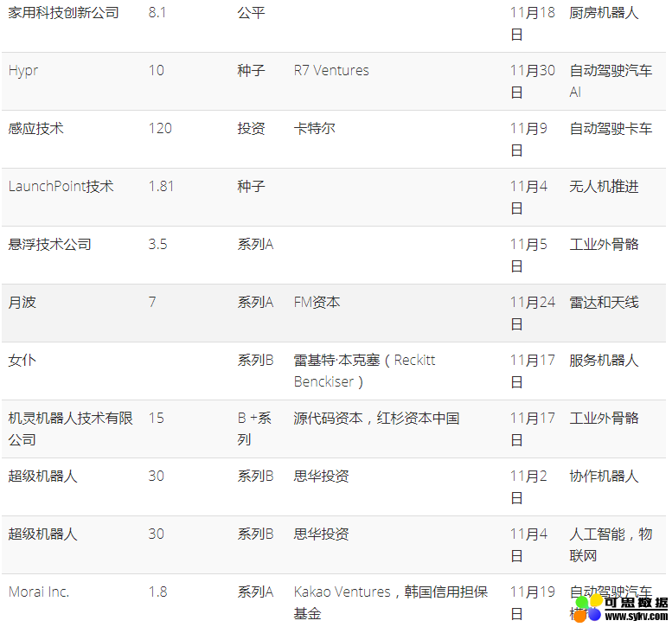Click the date 11月30日
Viewport: 672px width, 627px height.
(x=532, y=81)
